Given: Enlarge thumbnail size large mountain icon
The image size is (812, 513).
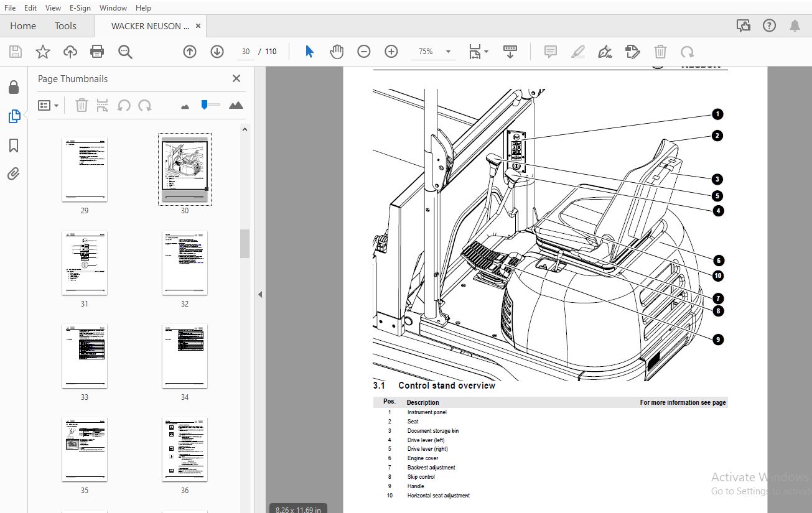Looking at the screenshot, I should pyautogui.click(x=236, y=105).
